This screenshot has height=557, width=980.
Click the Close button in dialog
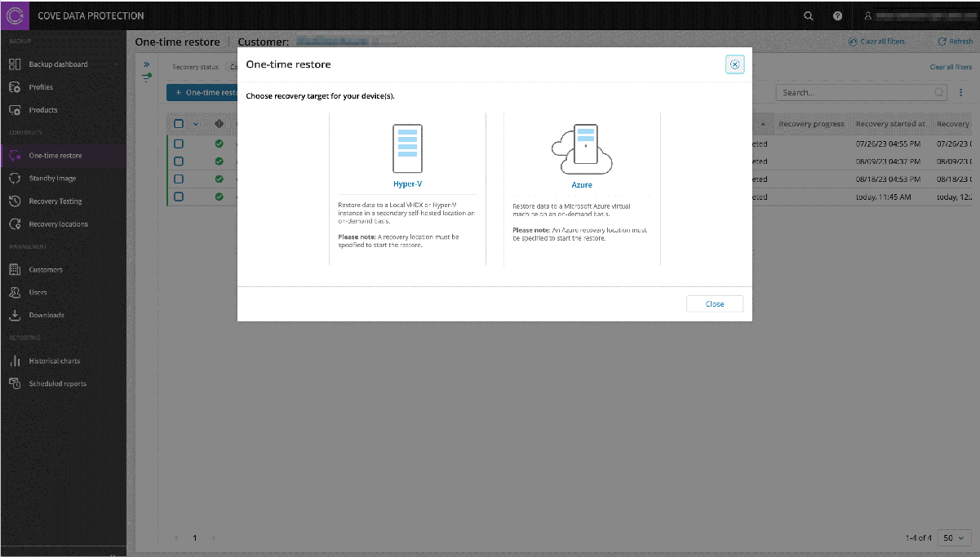(715, 304)
